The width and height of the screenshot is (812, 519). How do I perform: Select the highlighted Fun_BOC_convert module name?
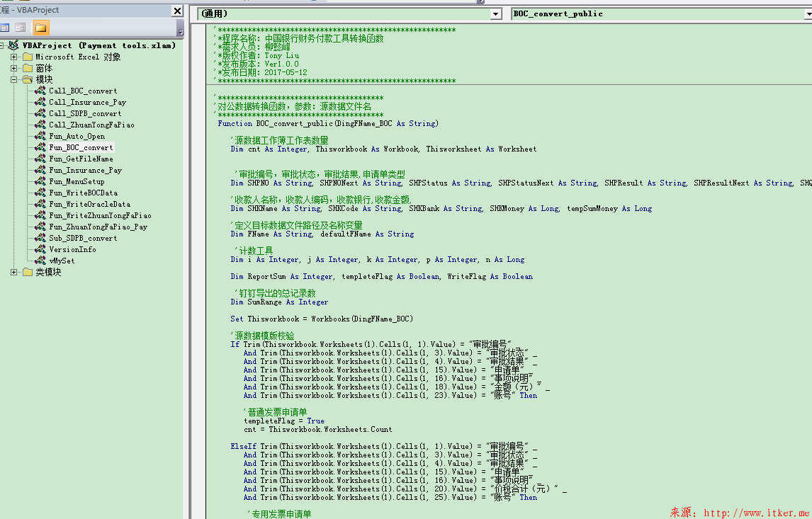point(81,148)
